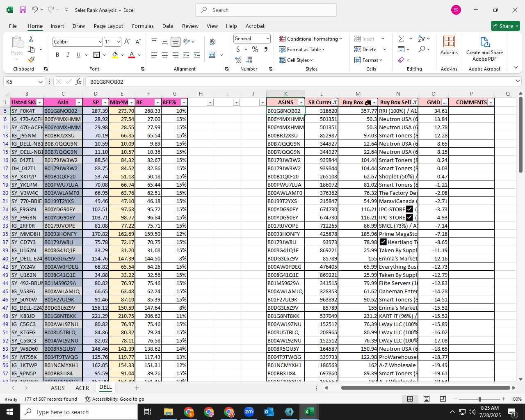This screenshot has width=525, height=420.
Task: Click the Search box in title bar
Action: click(266, 10)
